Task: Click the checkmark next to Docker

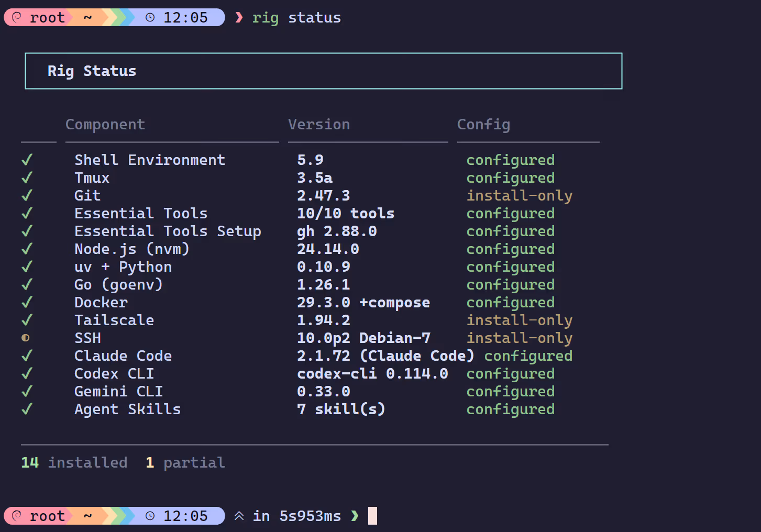Action: click(27, 303)
